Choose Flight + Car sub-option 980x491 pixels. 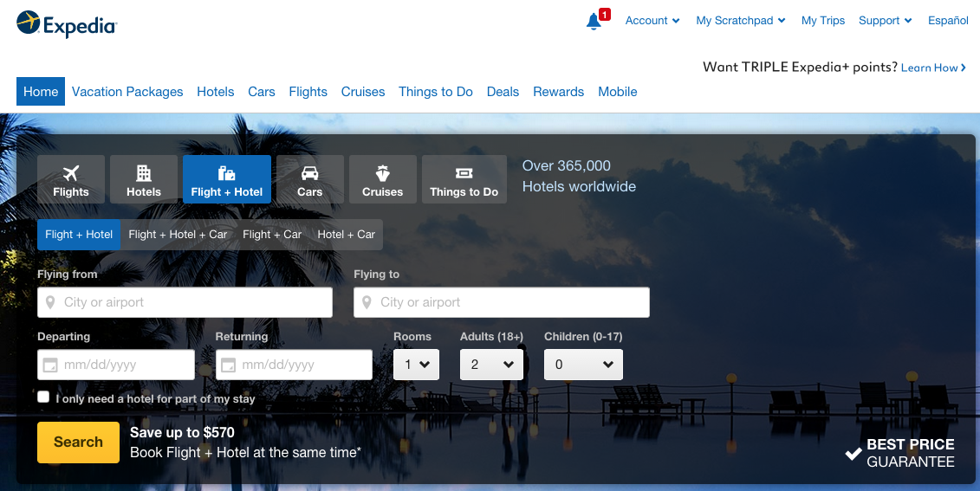pos(272,235)
